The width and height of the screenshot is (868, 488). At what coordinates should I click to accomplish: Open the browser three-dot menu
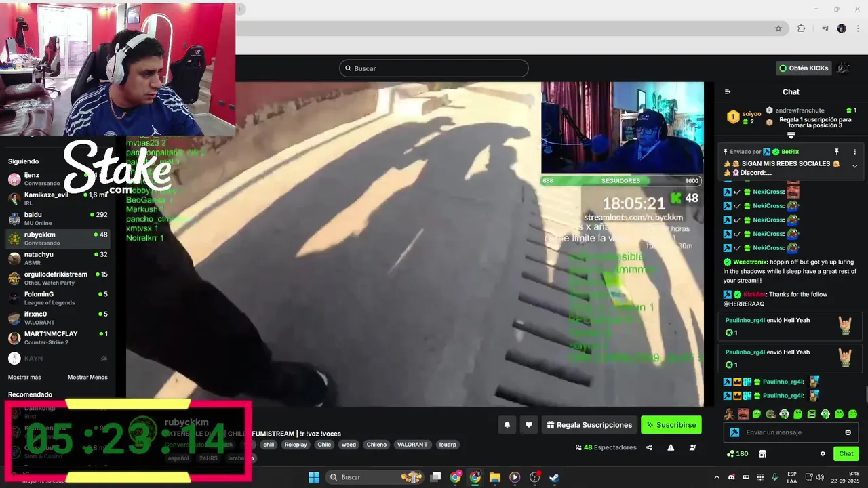[x=857, y=28]
